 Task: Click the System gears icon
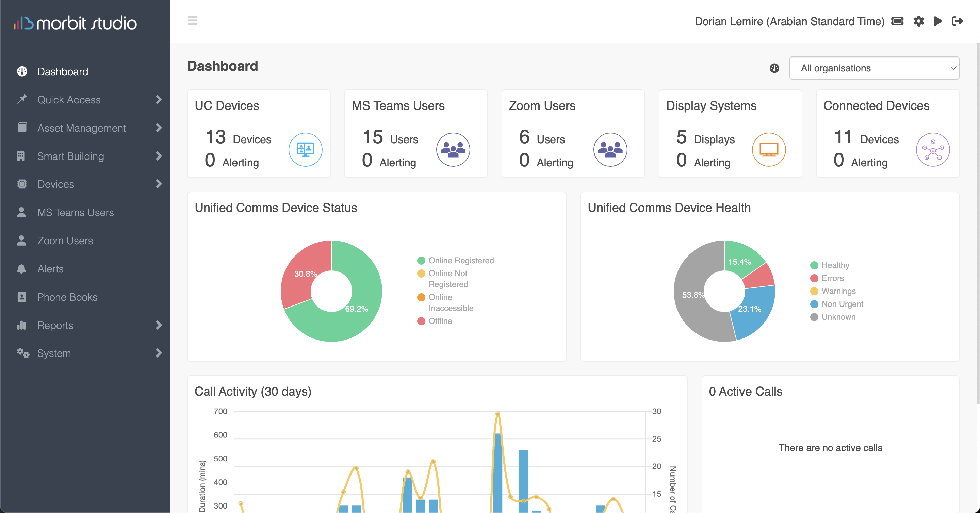point(23,353)
